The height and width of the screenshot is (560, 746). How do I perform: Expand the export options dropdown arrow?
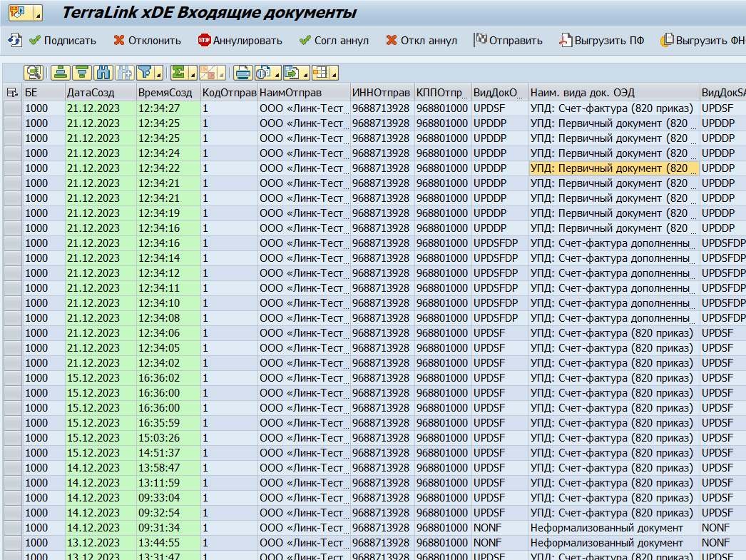pyautogui.click(x=305, y=73)
